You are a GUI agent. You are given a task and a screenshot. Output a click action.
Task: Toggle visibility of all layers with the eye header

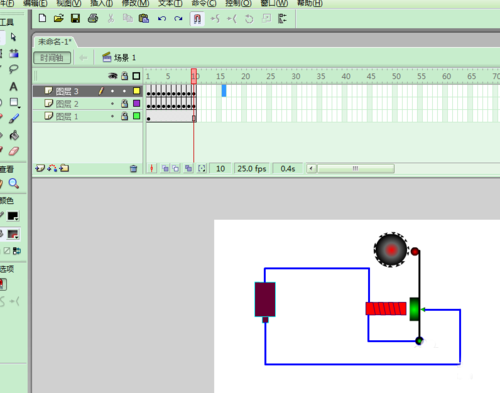(113, 76)
